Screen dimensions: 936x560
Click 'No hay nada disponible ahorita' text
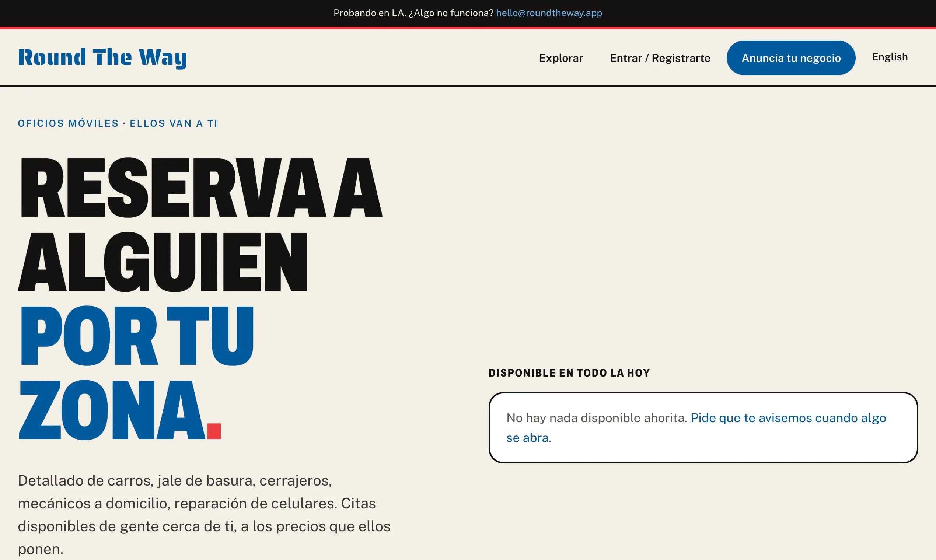597,418
